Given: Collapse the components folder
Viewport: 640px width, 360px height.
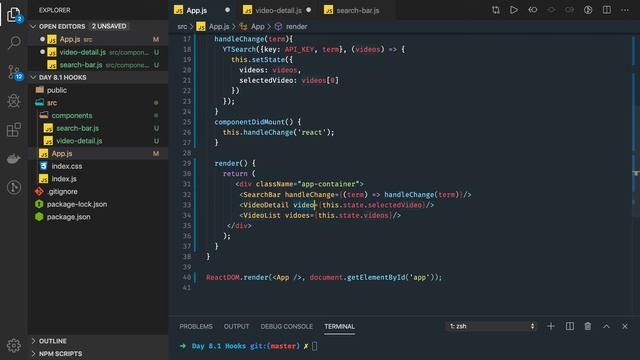Looking at the screenshot, I should tap(98, 115).
